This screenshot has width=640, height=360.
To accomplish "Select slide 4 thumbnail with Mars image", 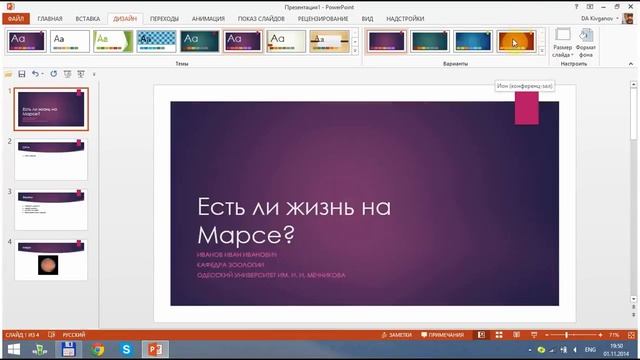I will (51, 260).
